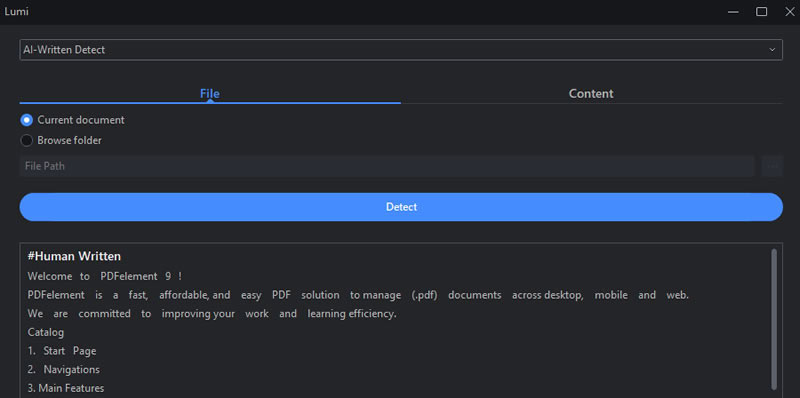Click the line 'We are committed to improving'
This screenshot has width=800, height=398.
click(x=212, y=314)
